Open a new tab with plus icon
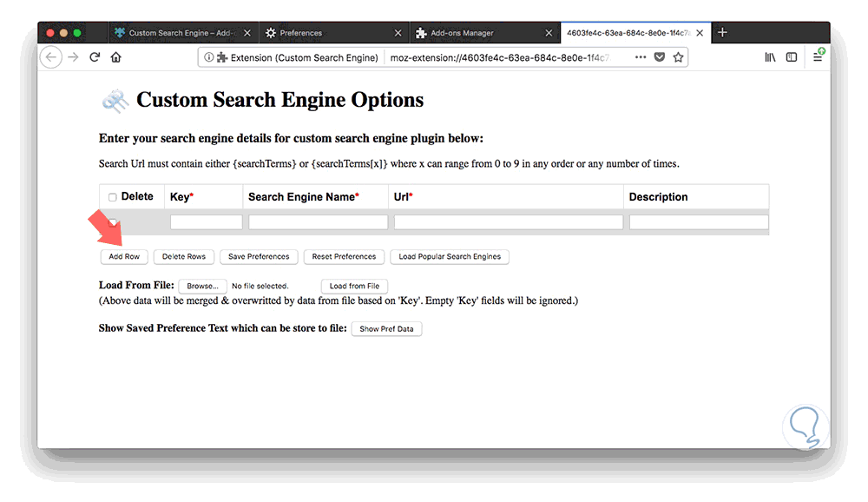 pos(722,33)
